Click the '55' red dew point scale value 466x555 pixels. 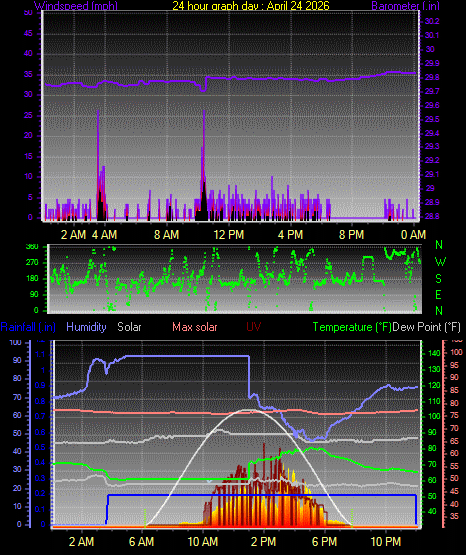pyautogui.click(x=454, y=466)
